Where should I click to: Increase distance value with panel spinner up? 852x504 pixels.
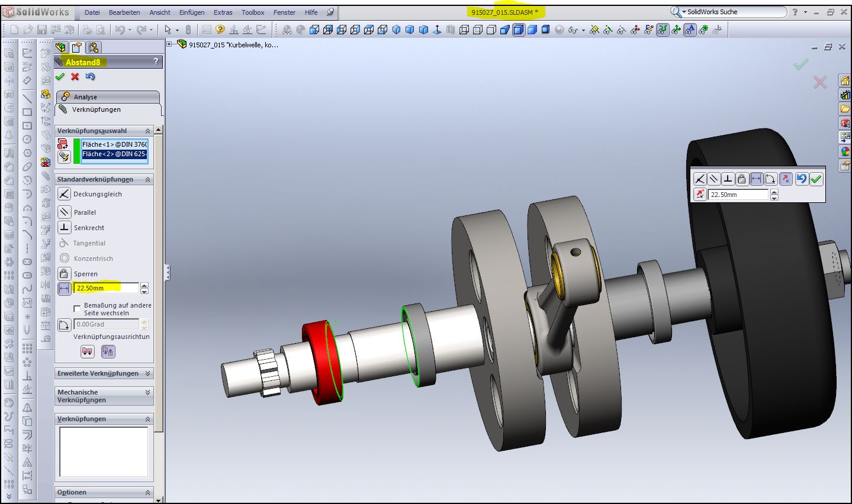144,285
